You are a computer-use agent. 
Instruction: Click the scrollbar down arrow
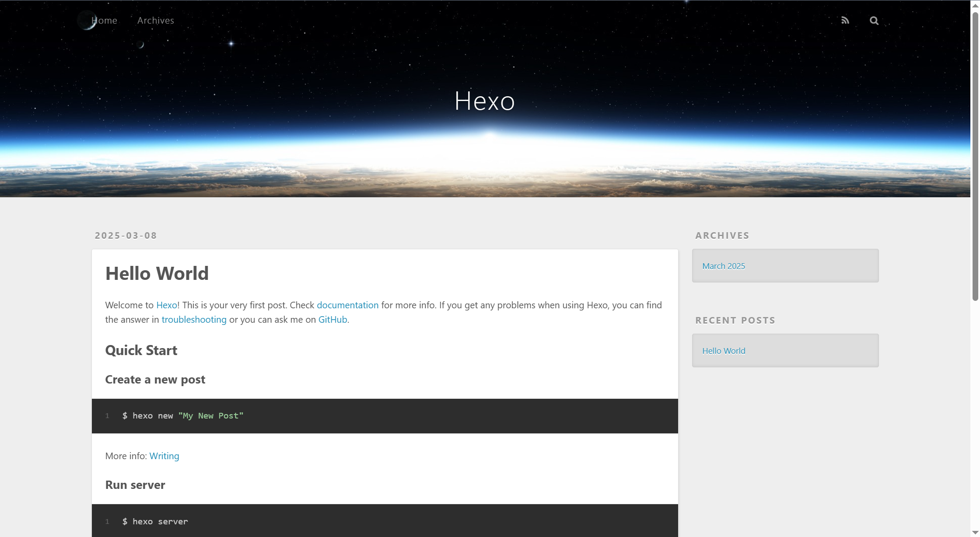pos(975,532)
